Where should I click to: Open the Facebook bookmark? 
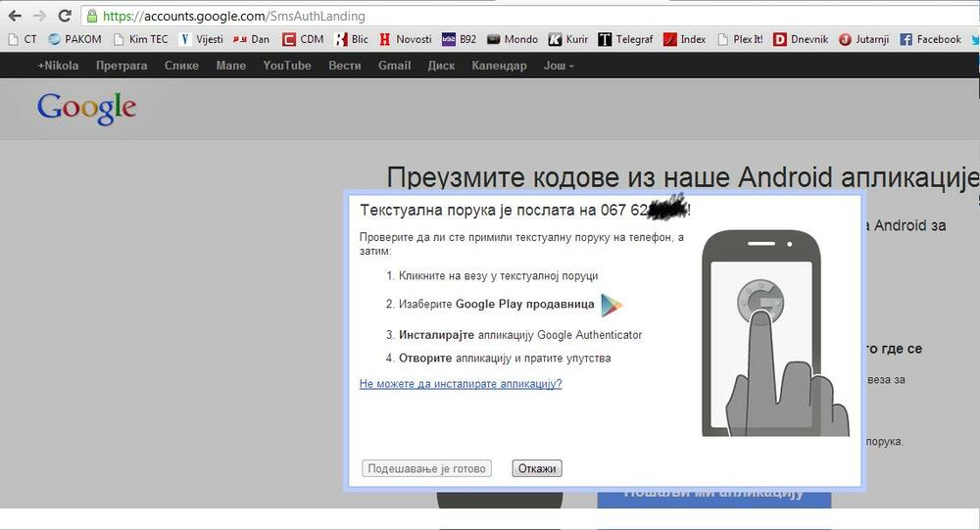[x=931, y=39]
